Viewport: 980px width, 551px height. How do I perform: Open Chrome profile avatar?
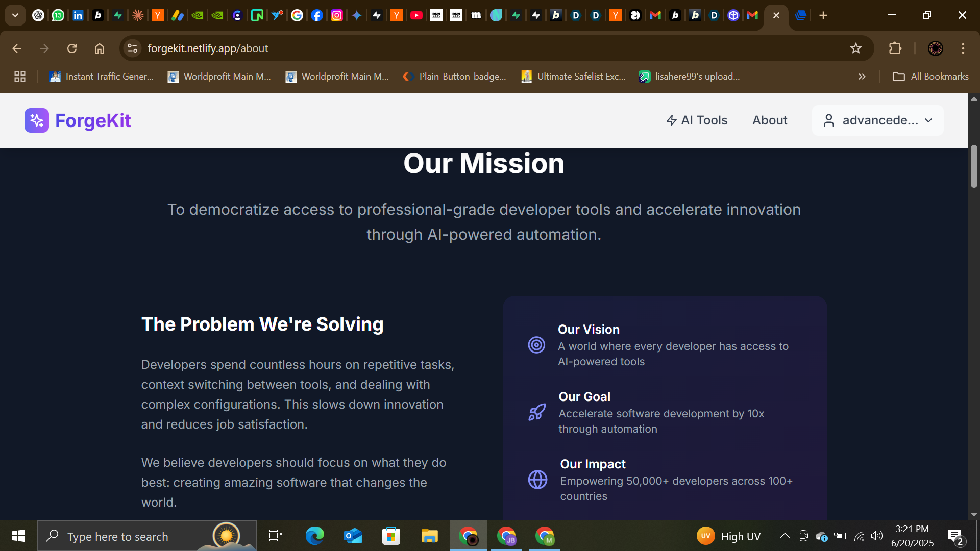coord(935,48)
